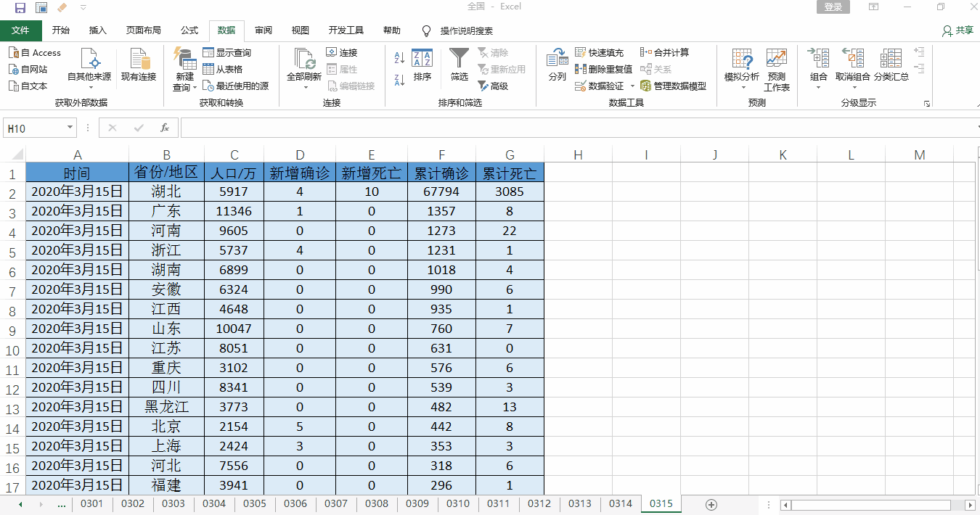The width and height of the screenshot is (980, 515).
Task: Launch the Outline (分级显示) dialog launcher
Action: 927,104
